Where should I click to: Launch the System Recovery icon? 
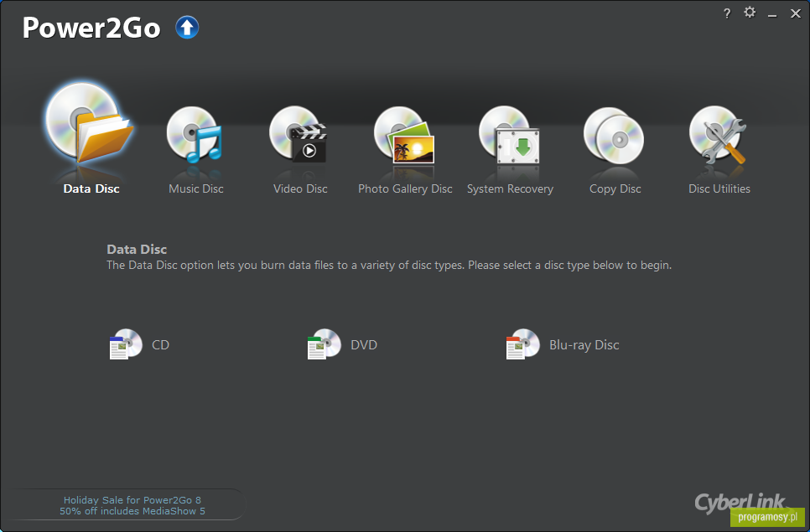pos(509,135)
